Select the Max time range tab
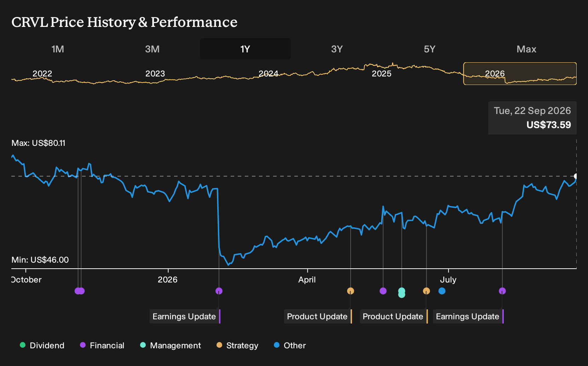Viewport: 588px width, 366px height. click(526, 49)
